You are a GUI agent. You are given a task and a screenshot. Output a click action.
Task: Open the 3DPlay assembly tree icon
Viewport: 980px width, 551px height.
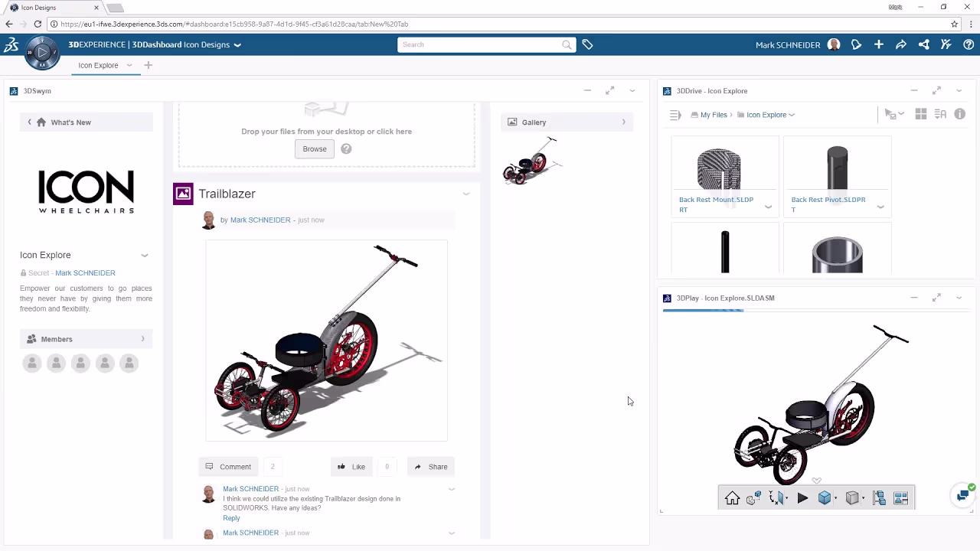coord(879,498)
